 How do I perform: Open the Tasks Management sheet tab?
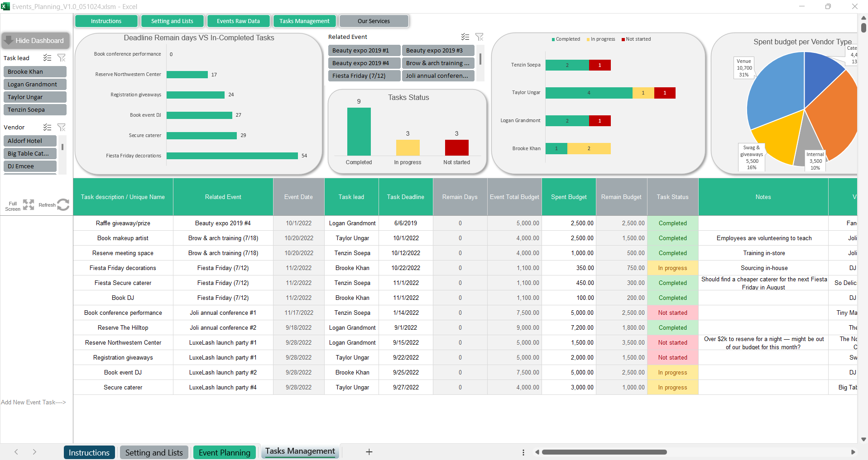click(x=300, y=451)
